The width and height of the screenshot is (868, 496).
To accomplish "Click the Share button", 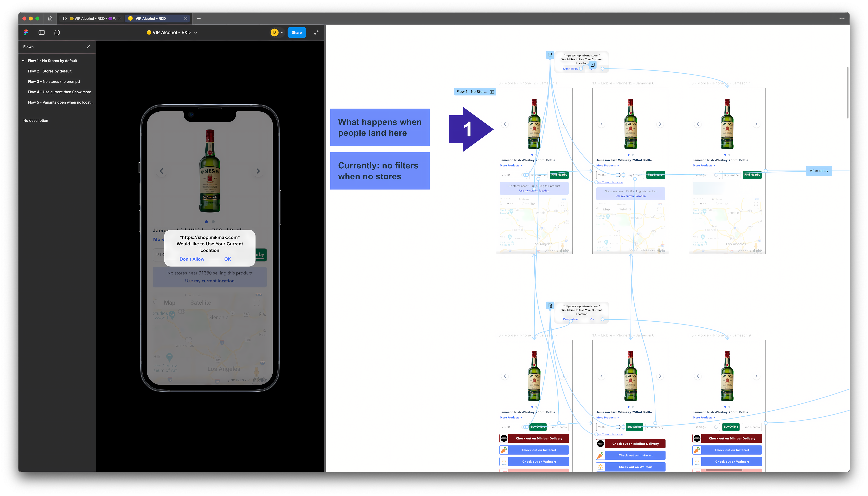I will 296,32.
